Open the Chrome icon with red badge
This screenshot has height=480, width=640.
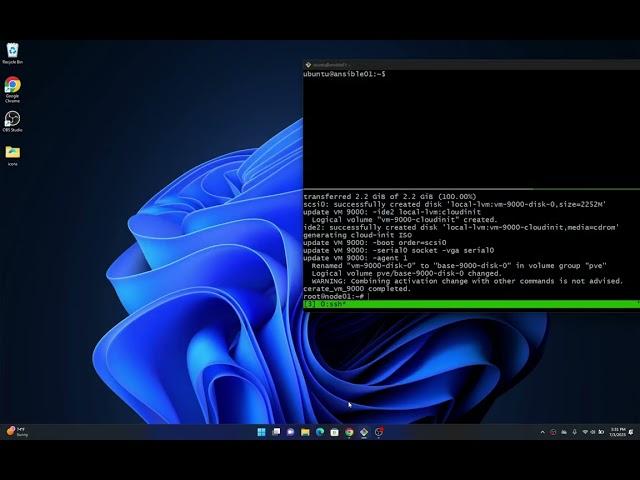379,432
